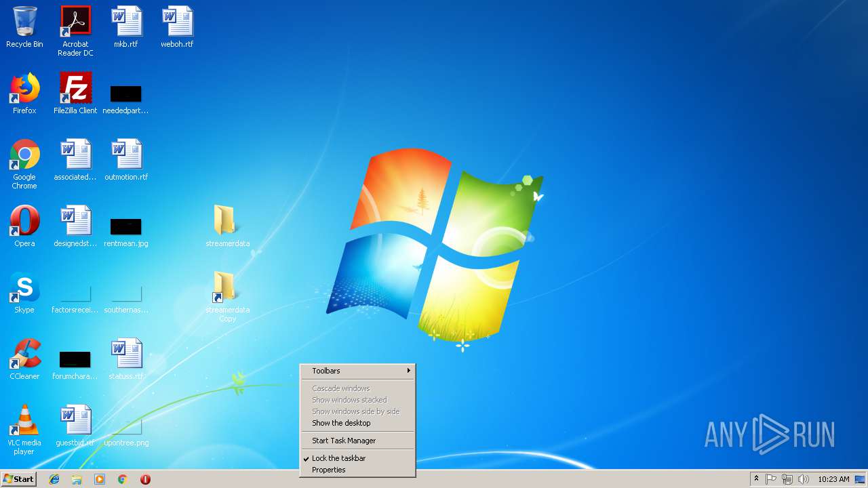
Task: Select mkb.rtf document icon
Action: [x=126, y=27]
